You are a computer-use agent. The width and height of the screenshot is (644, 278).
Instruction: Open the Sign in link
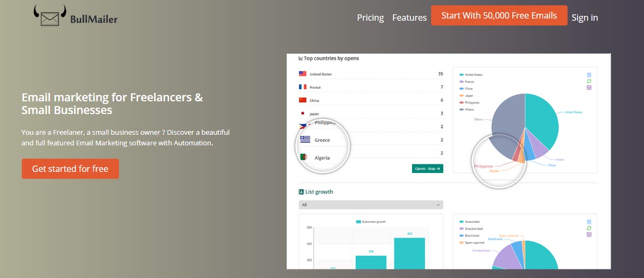point(585,18)
